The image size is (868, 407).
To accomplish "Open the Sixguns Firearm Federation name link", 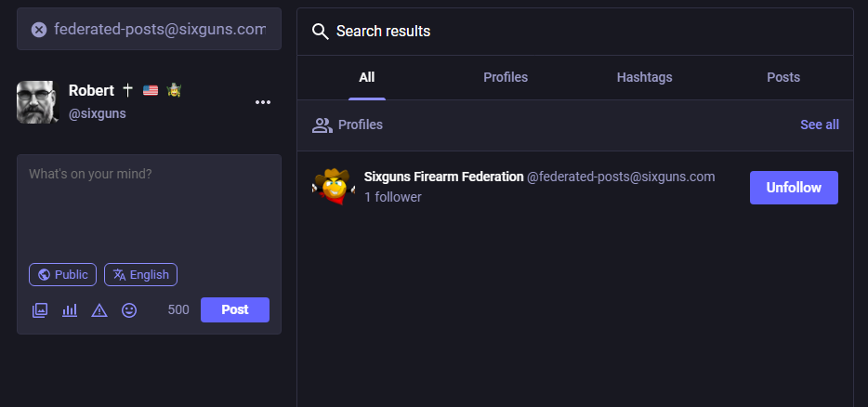I will tap(443, 177).
